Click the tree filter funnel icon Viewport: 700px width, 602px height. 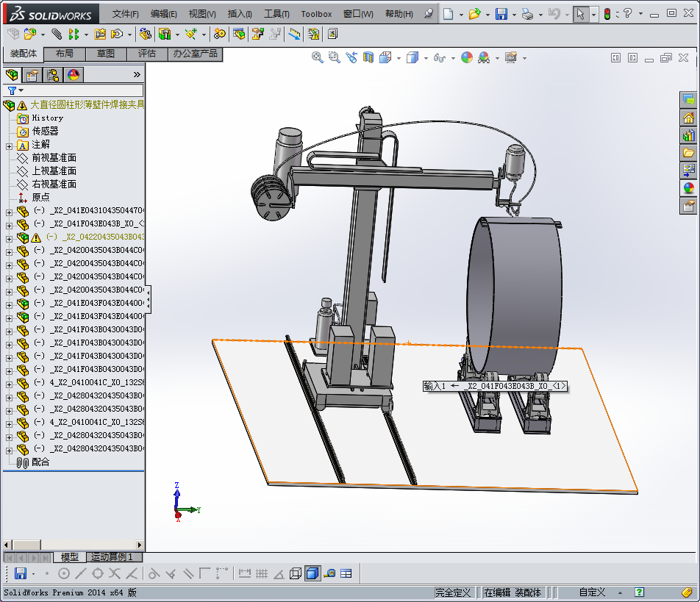pyautogui.click(x=12, y=90)
